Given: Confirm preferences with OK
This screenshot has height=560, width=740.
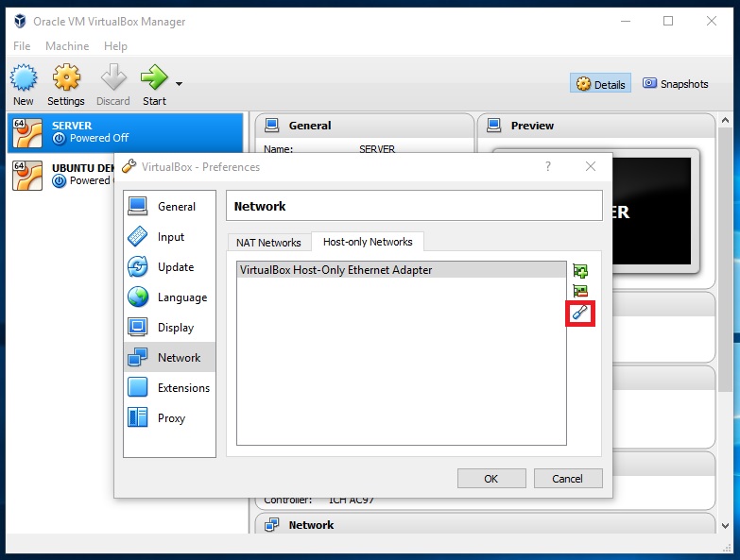Looking at the screenshot, I should pyautogui.click(x=491, y=479).
